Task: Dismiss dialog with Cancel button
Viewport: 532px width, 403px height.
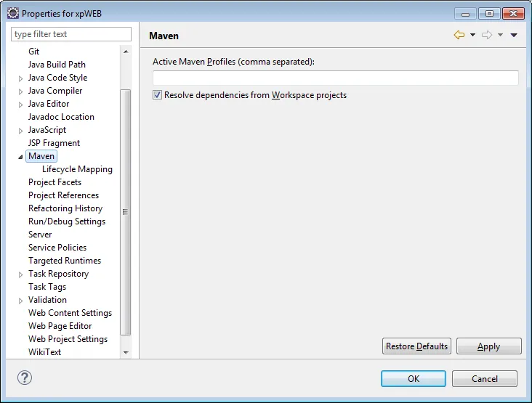Action: point(485,378)
